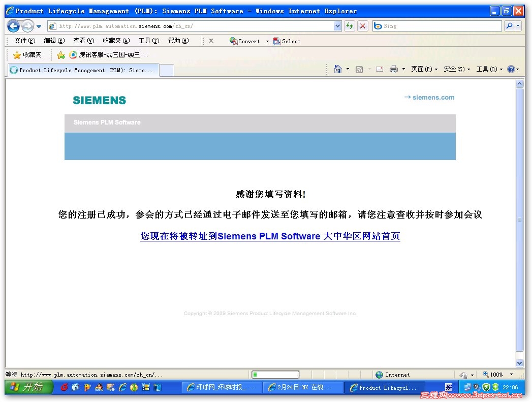
Task: Click the green Refresh arrows icon
Action: [350, 26]
